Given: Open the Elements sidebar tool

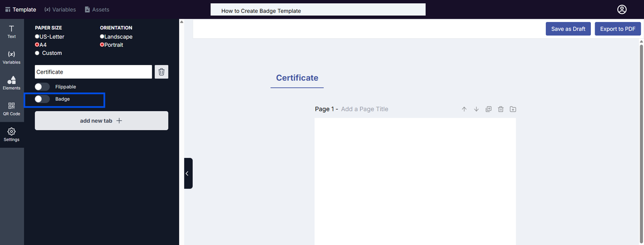Looking at the screenshot, I should click(x=11, y=83).
